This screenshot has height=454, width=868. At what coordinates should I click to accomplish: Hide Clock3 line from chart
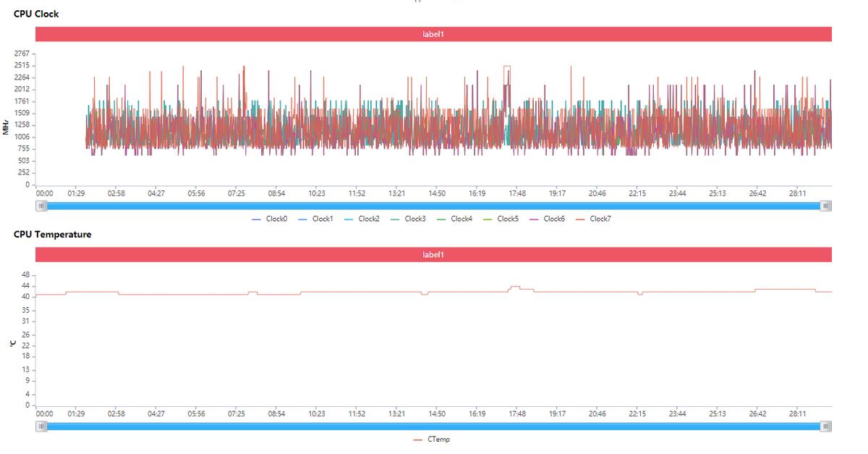click(x=408, y=219)
